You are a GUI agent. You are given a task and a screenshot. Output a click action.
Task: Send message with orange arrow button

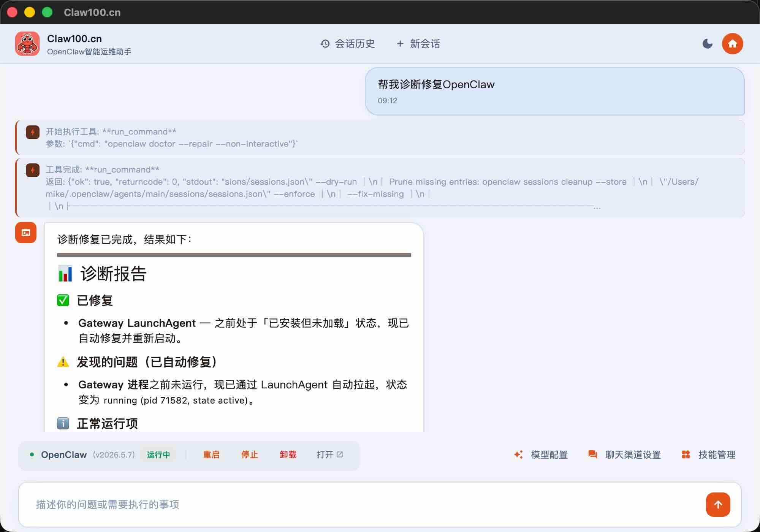[718, 505]
